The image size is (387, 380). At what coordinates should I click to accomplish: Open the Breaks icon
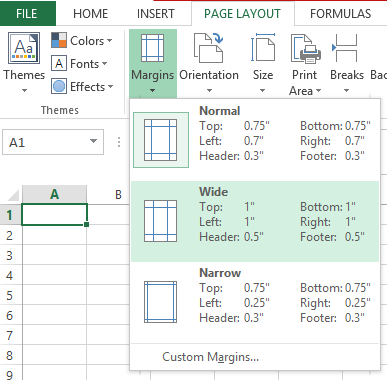tap(345, 48)
